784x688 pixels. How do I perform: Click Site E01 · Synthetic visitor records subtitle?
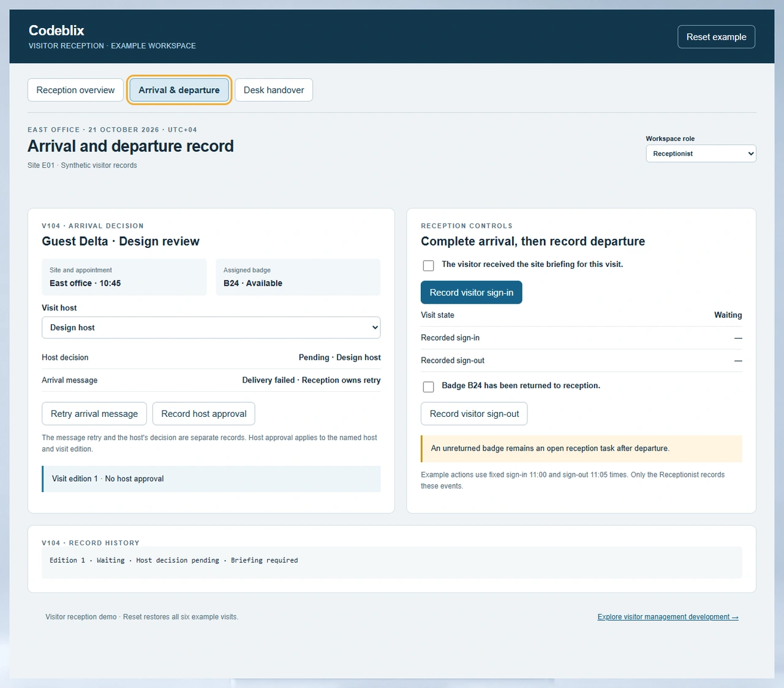[82, 165]
